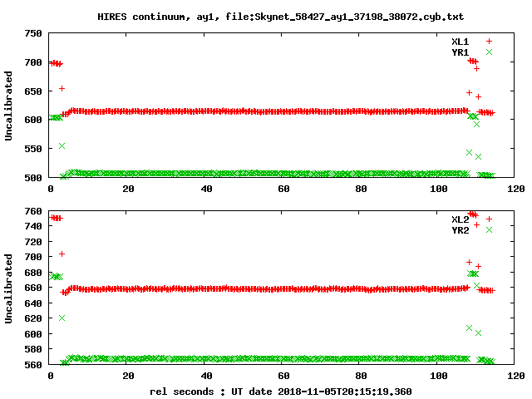Click the red plus marker beside XL1
Screen dimensions: 532x399
click(489, 41)
